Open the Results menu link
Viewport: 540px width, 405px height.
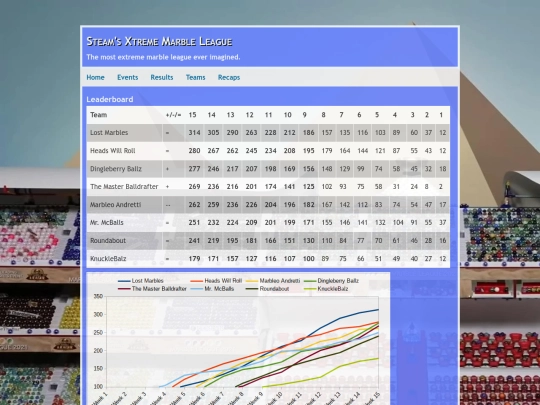(162, 77)
